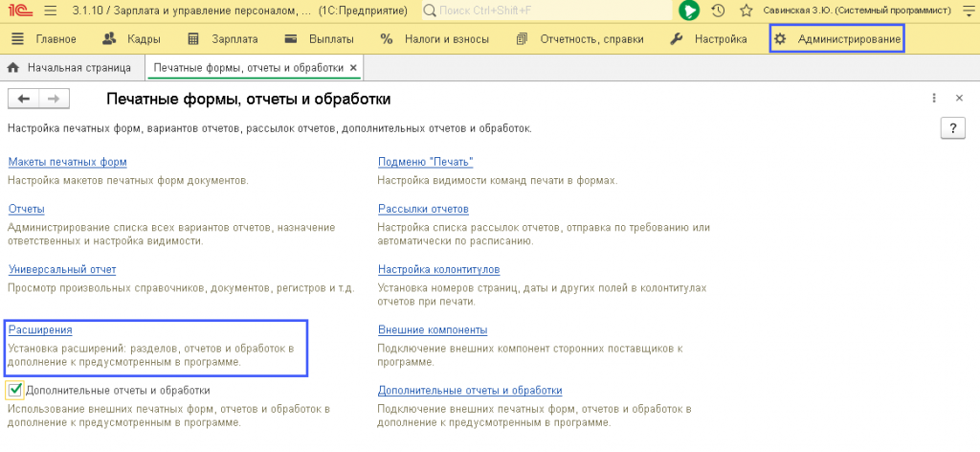Open the Макеты печатных форм link

click(x=67, y=162)
